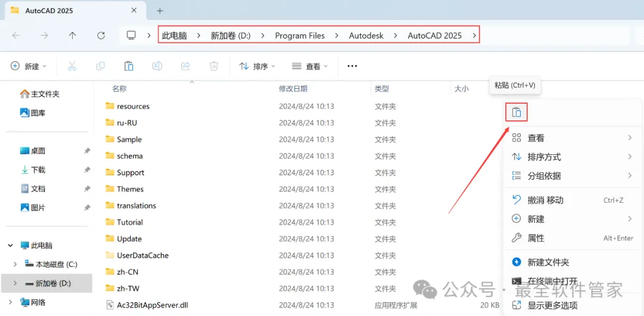This screenshot has width=644, height=316.
Task: Open 图片 pictures in the sidebar
Action: point(33,207)
